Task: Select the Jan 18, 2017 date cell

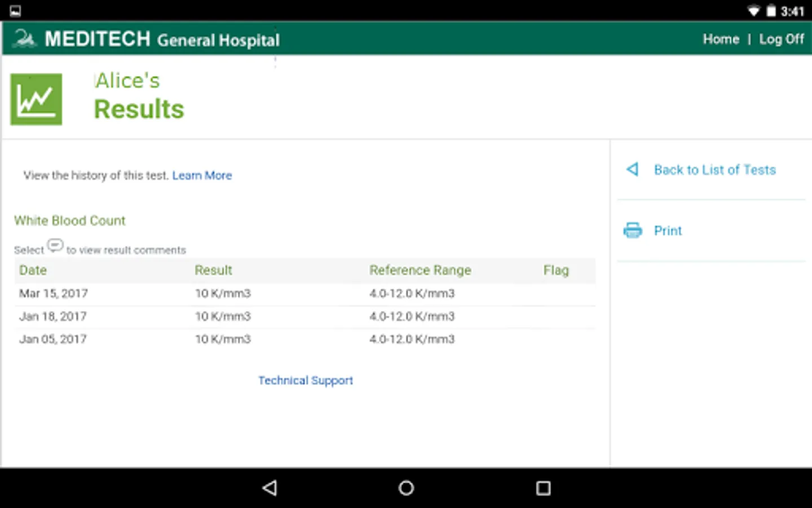Action: coord(53,317)
